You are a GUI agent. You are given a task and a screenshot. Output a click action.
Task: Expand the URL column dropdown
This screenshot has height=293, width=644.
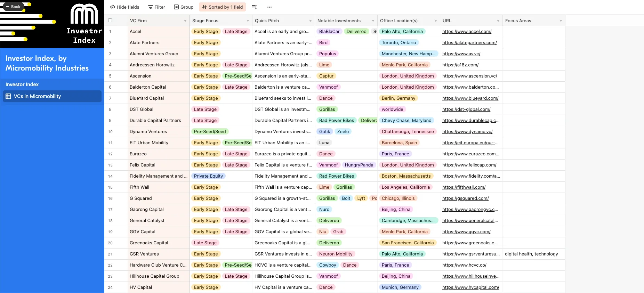(498, 21)
